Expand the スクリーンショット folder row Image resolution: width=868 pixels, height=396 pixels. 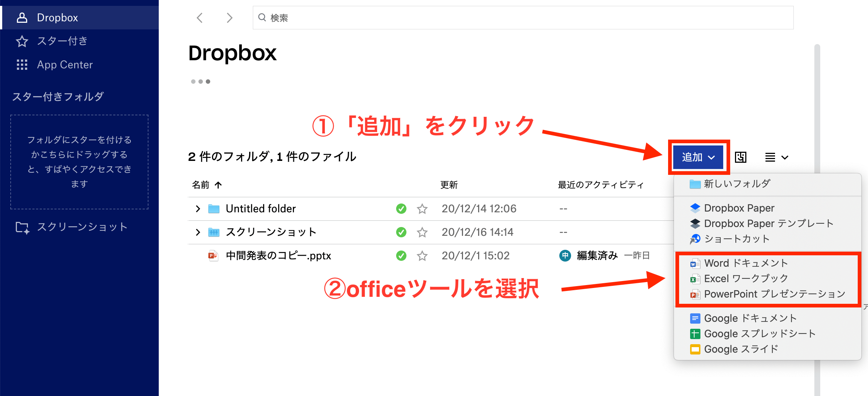click(x=198, y=232)
